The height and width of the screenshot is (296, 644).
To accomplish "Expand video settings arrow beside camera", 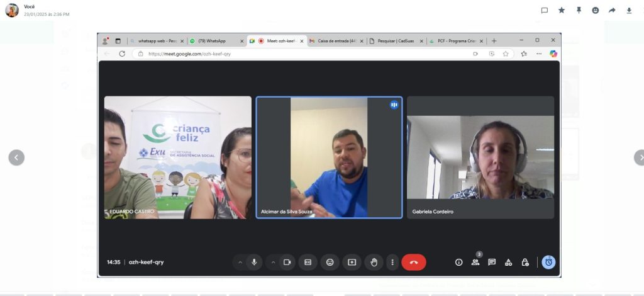I will click(273, 262).
